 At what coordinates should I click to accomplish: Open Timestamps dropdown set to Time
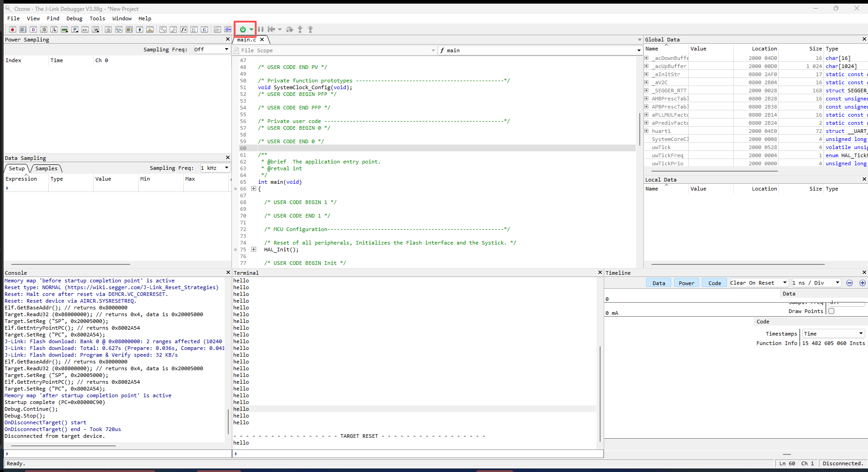tap(833, 334)
